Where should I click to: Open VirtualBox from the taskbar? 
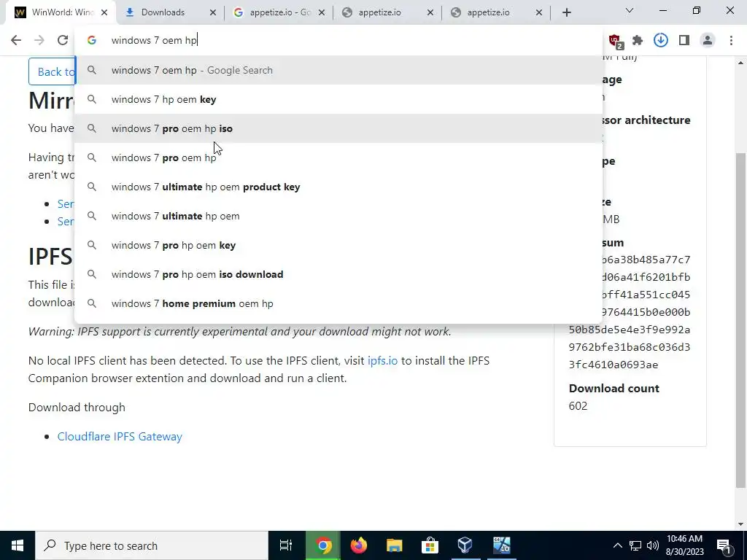(465, 545)
